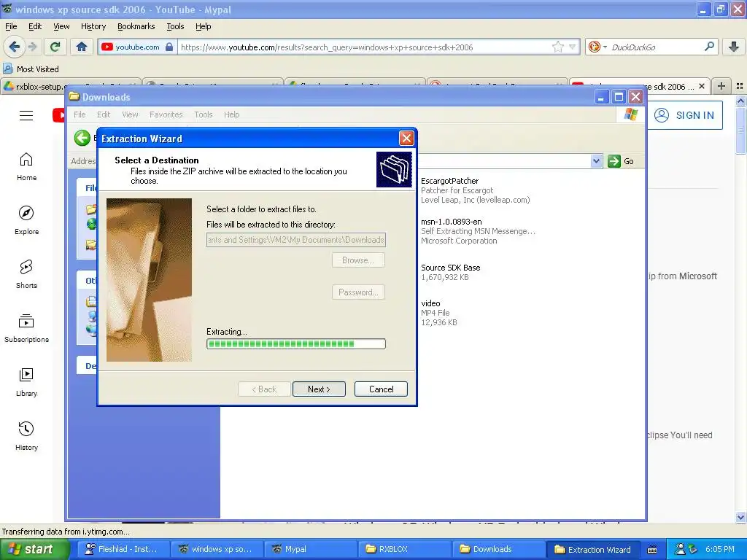This screenshot has height=560, width=747.
Task: Go back using the Mypal back arrow
Action: 14,47
